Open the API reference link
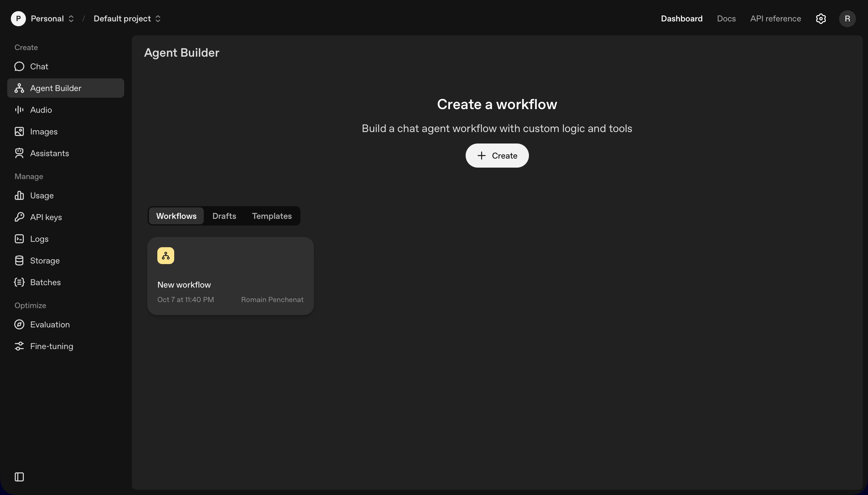868x495 pixels. click(775, 19)
